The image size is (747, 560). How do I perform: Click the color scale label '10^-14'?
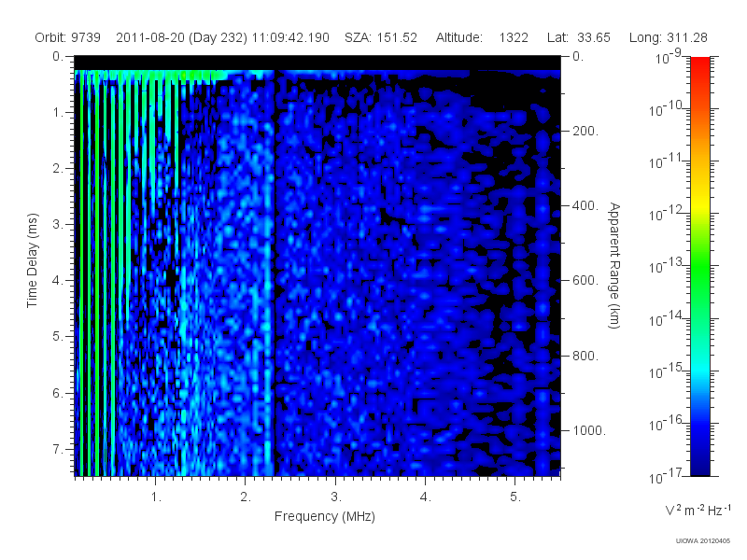pyautogui.click(x=666, y=318)
